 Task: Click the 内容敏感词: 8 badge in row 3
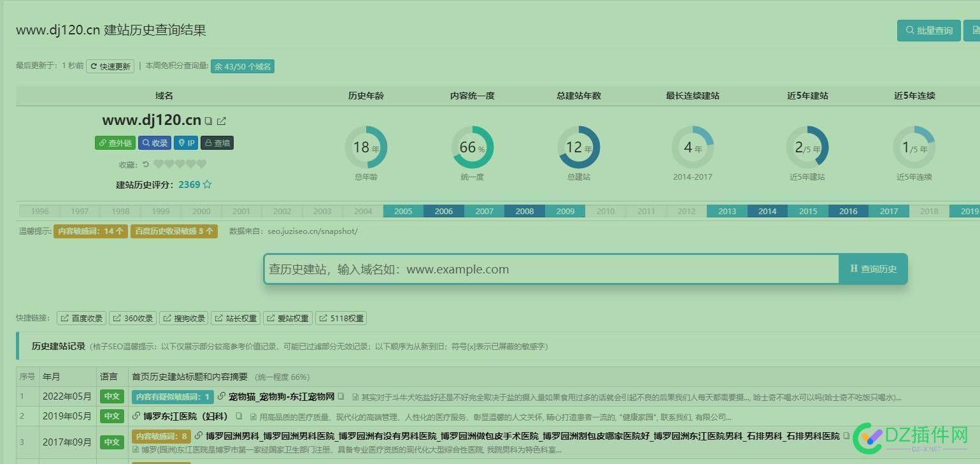click(x=161, y=437)
